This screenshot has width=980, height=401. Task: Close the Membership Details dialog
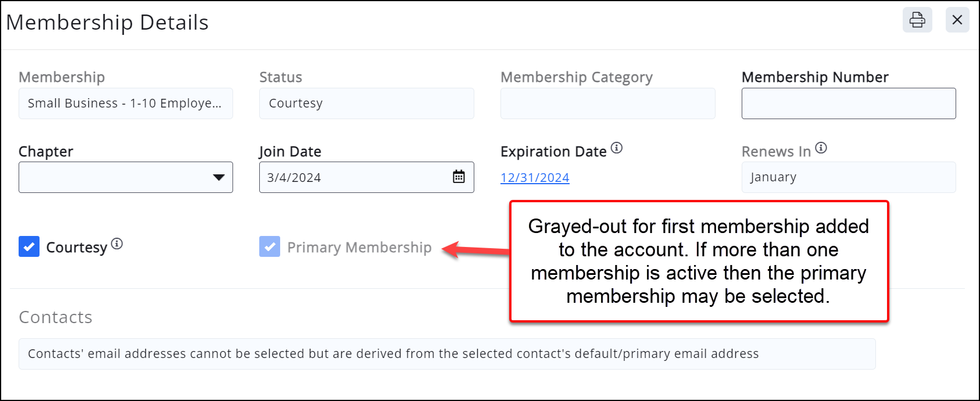[957, 20]
